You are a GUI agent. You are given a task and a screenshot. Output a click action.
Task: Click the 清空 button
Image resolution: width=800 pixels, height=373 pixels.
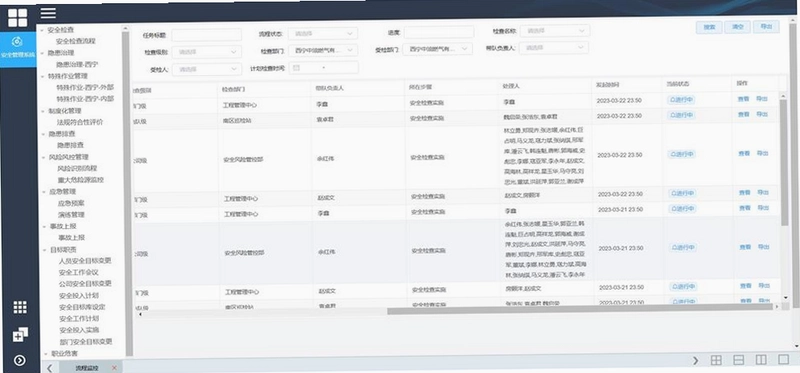[x=737, y=28]
